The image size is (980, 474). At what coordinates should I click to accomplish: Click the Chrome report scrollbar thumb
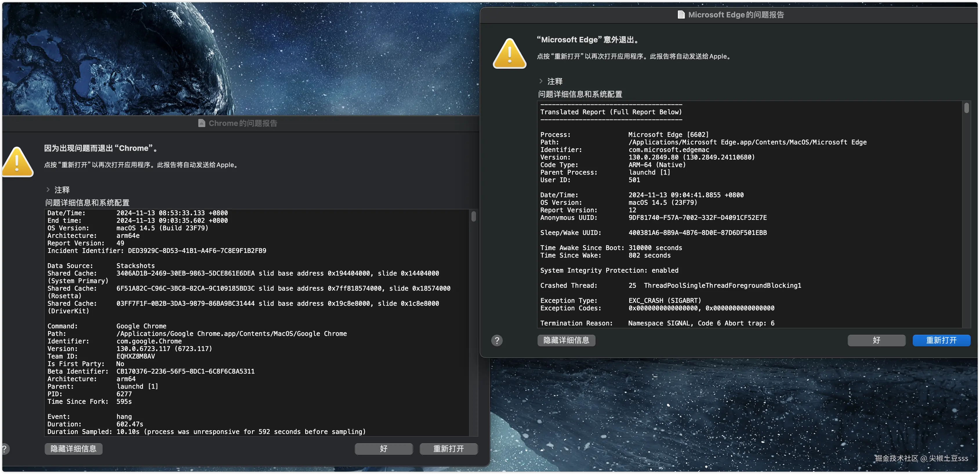pos(474,217)
